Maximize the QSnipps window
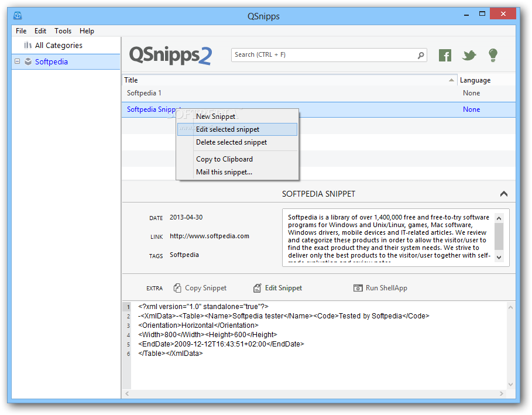This screenshot has width=532, height=415. pyautogui.click(x=482, y=14)
